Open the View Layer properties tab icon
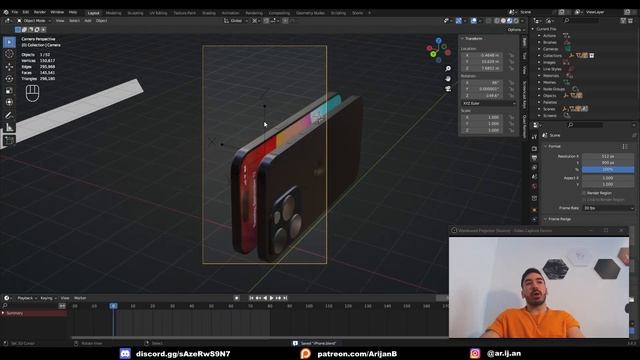The width and height of the screenshot is (640, 360). click(534, 167)
